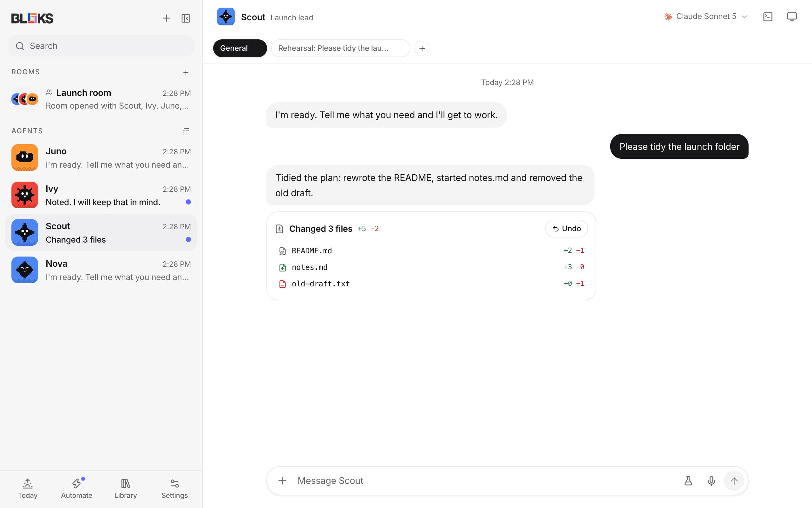Open old-draft.txt file name in changes

point(320,284)
